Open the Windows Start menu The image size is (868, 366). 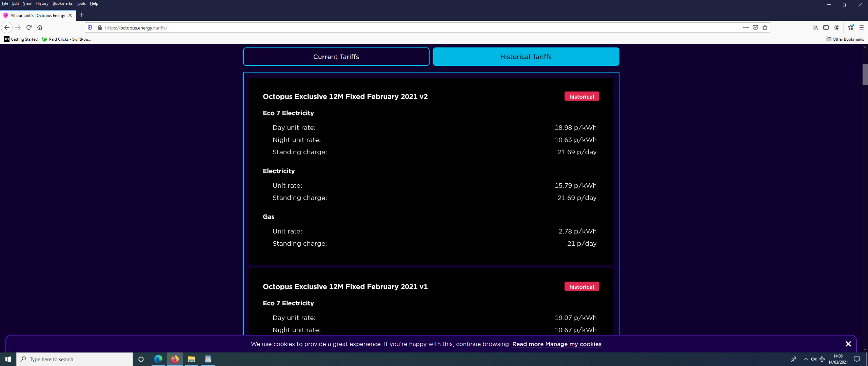point(8,359)
